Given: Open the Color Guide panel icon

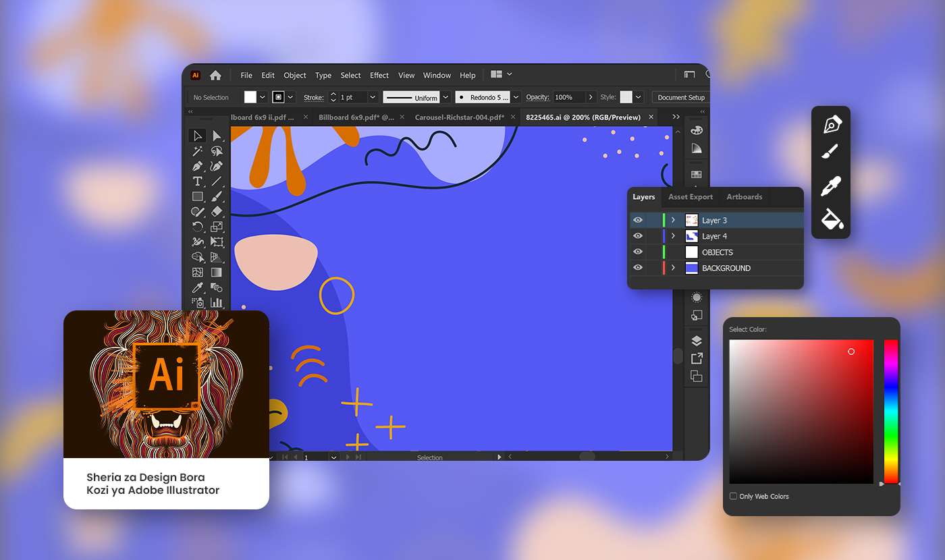Looking at the screenshot, I should [697, 148].
